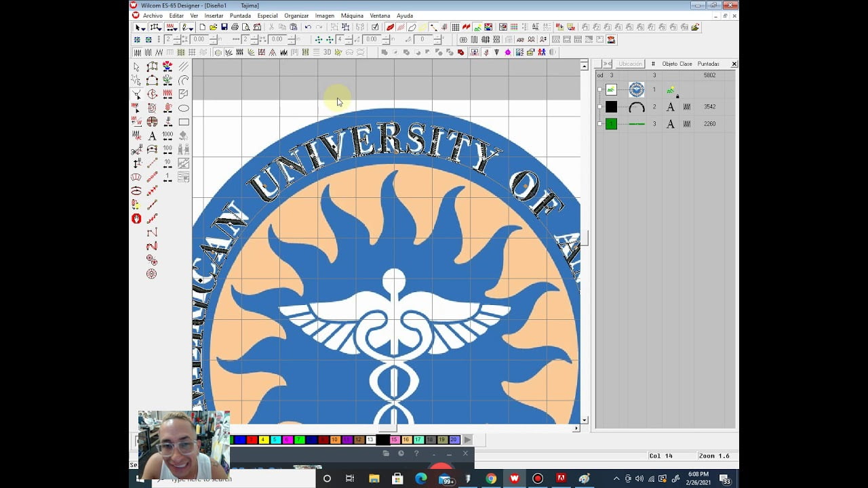Screen dimensions: 868x488
Task: Click the horizontal scrollbar right arrow of canvas
Action: coord(576,428)
